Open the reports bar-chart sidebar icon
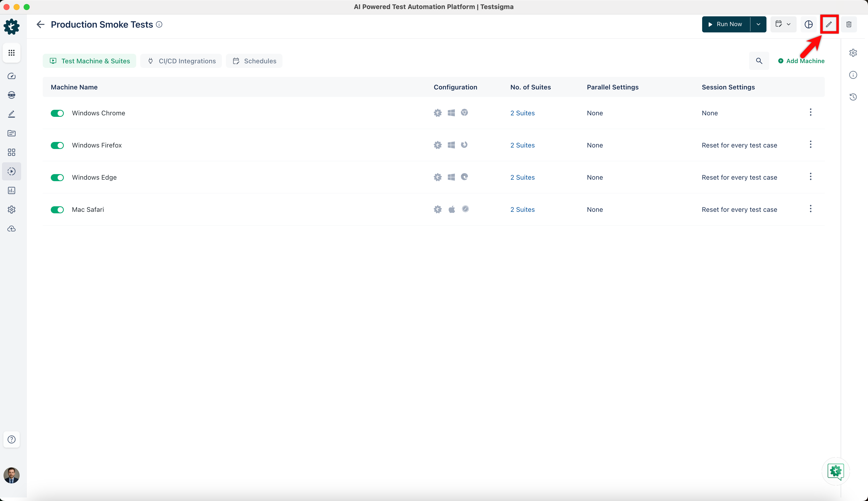 [11, 190]
